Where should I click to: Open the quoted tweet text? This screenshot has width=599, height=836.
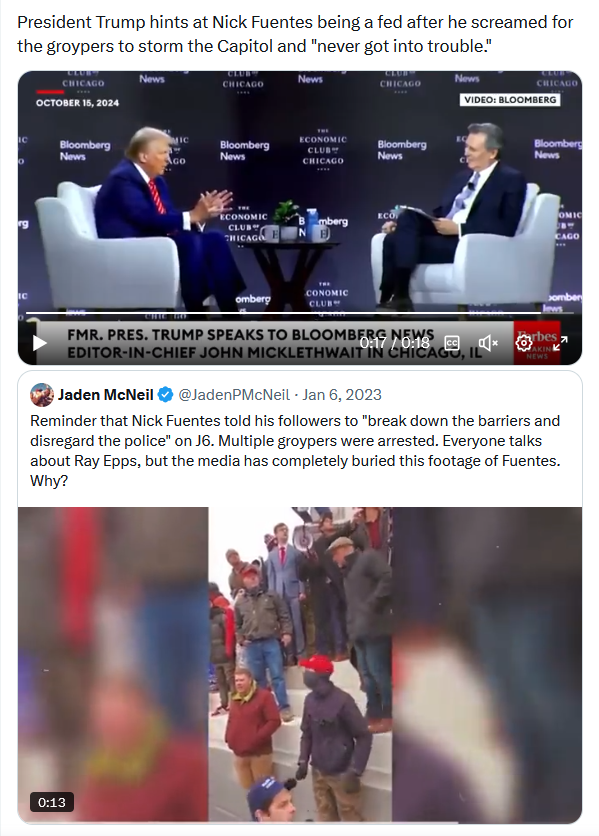pyautogui.click(x=295, y=451)
